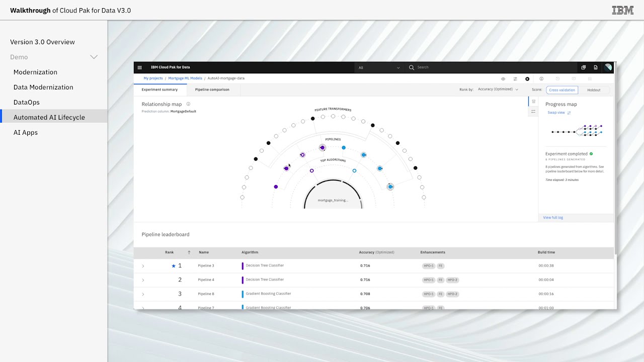Open My projects breadcrumb link
The image size is (644, 362).
tap(153, 78)
